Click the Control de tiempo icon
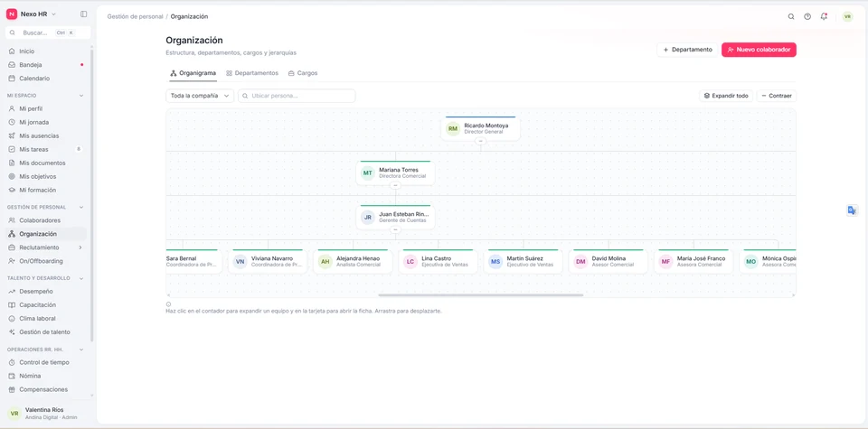 coord(12,363)
